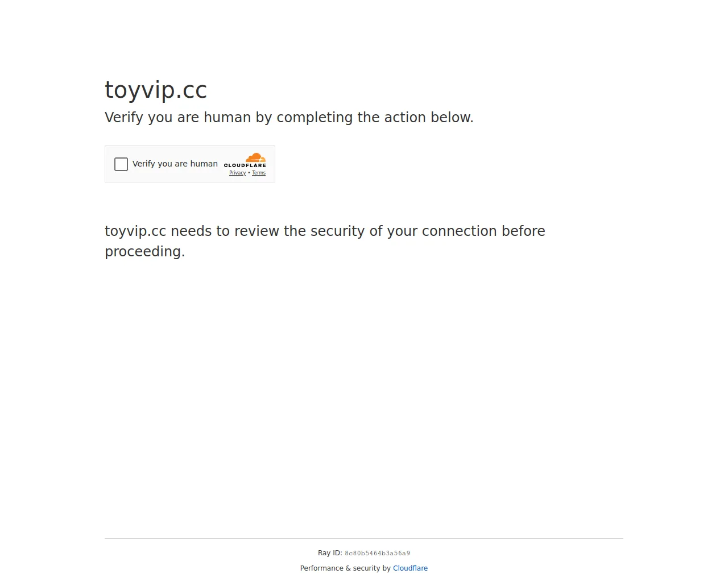Click the word 'proceeding.' in the paragraph
This screenshot has height=582, width=728.
tap(145, 252)
